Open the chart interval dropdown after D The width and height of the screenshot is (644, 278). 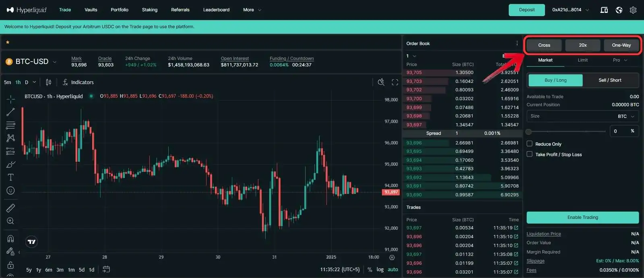click(34, 82)
